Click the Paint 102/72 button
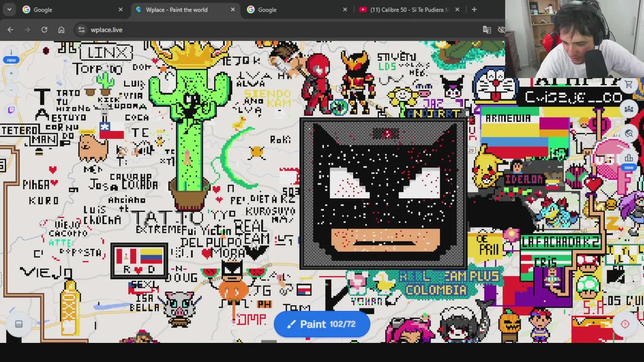 point(322,324)
